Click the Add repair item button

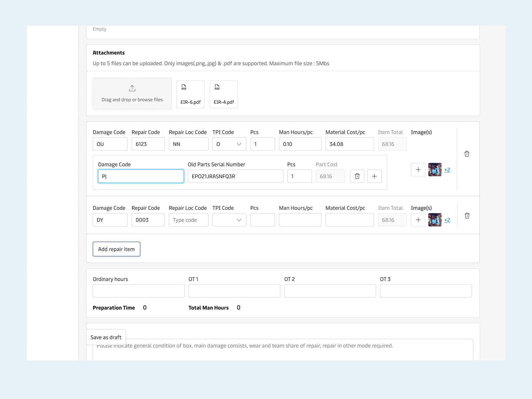coord(116,249)
